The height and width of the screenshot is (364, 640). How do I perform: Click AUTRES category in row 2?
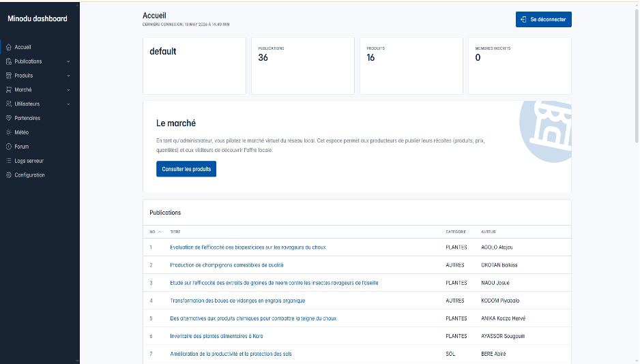coord(454,265)
